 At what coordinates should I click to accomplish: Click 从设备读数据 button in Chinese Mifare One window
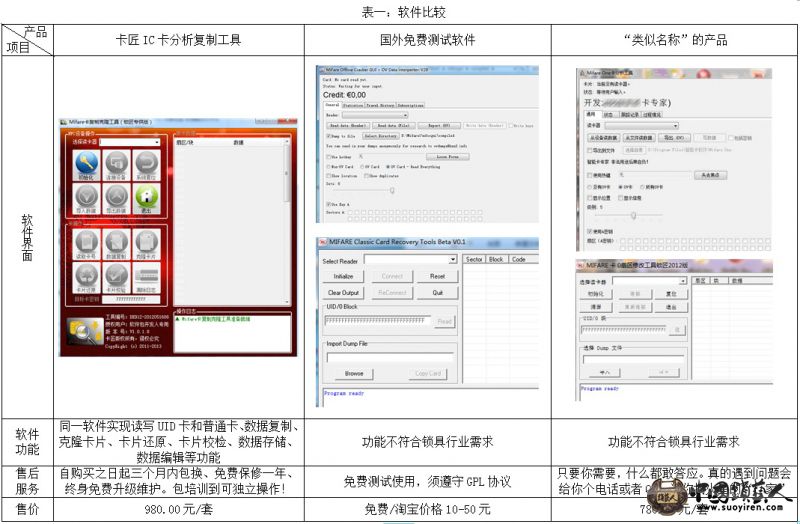604,138
